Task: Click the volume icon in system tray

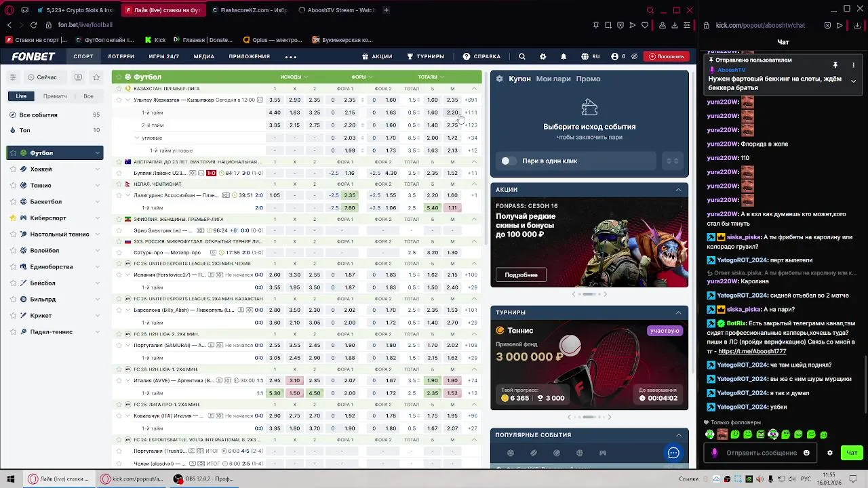Action: coord(791,479)
